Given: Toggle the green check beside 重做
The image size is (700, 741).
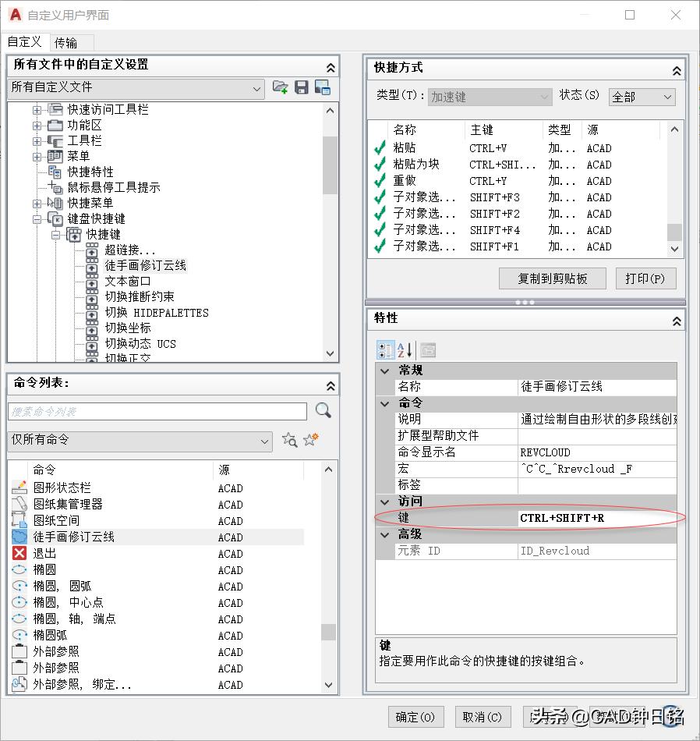Looking at the screenshot, I should tap(380, 180).
